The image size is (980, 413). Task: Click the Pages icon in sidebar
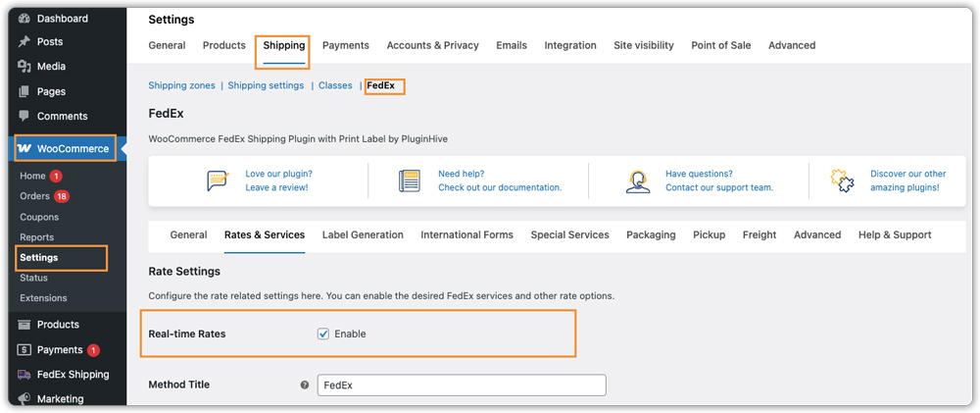[x=24, y=91]
